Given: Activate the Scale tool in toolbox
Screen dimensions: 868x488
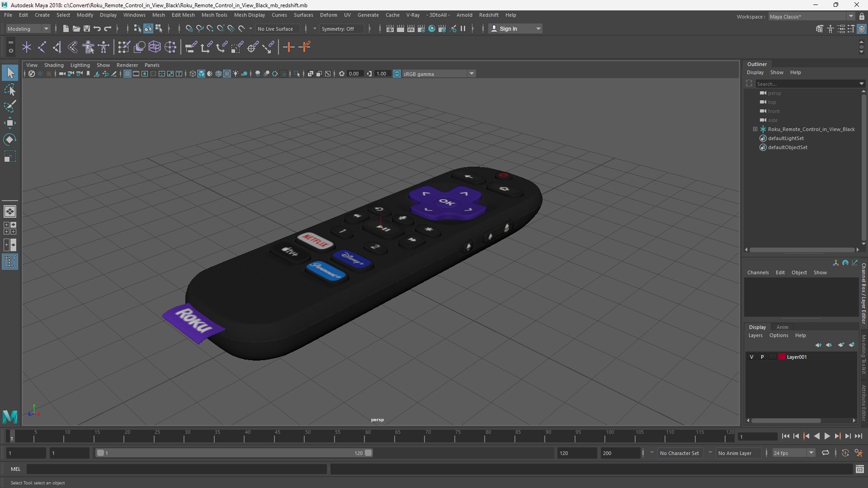Looking at the screenshot, I should [10, 156].
